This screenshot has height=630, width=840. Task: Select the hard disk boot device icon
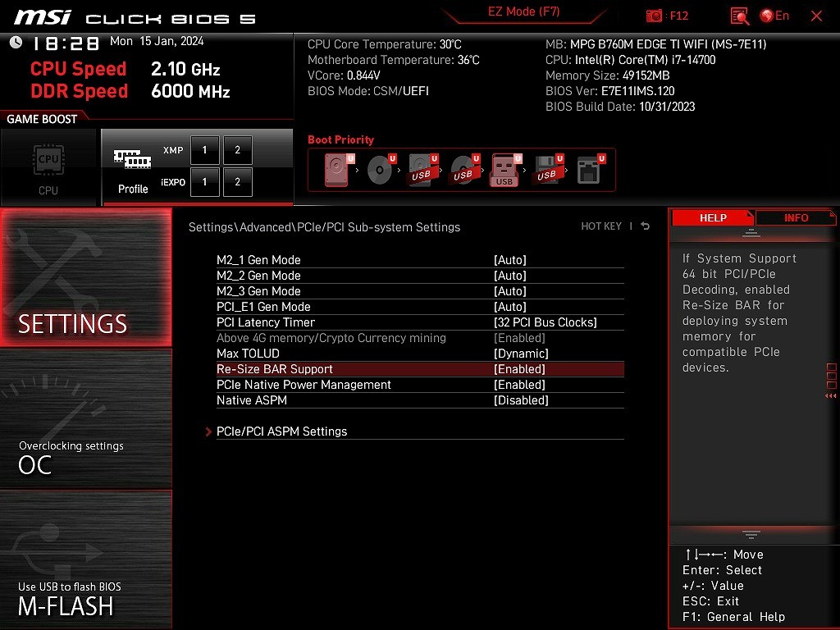(x=338, y=169)
